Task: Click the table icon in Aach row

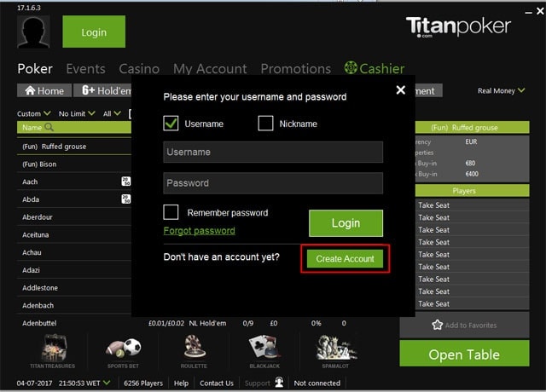Action: coord(125,182)
